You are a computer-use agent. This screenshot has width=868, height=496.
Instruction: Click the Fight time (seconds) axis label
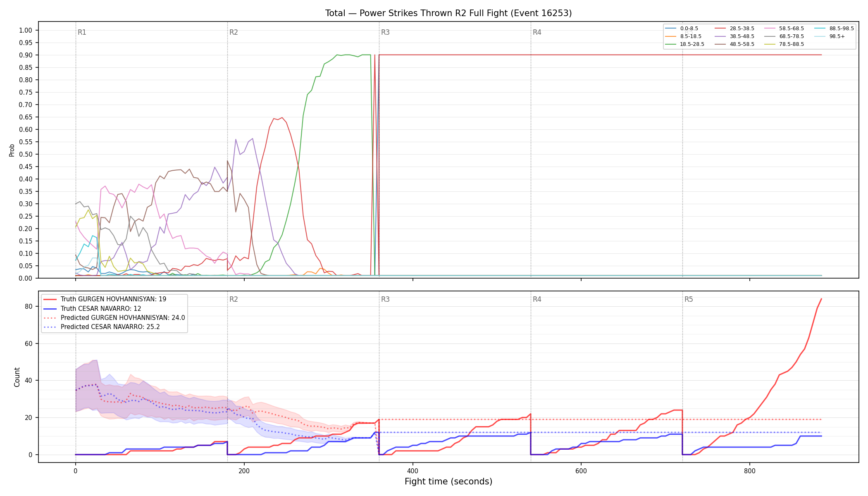coord(448,482)
